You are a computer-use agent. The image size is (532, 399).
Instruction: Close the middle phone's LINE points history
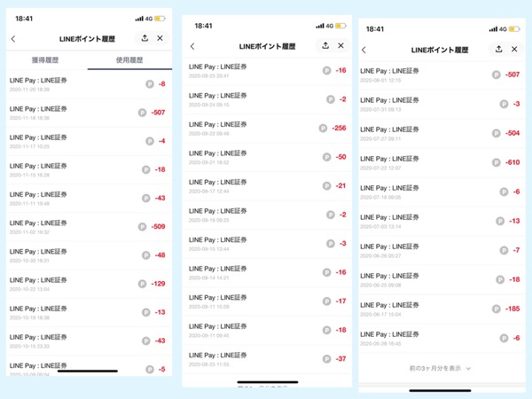click(x=341, y=45)
